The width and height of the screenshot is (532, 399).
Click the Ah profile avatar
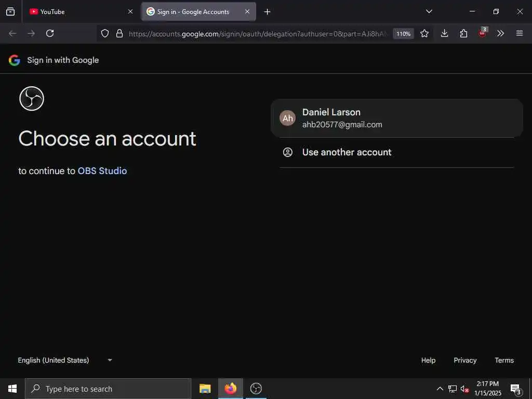(287, 118)
